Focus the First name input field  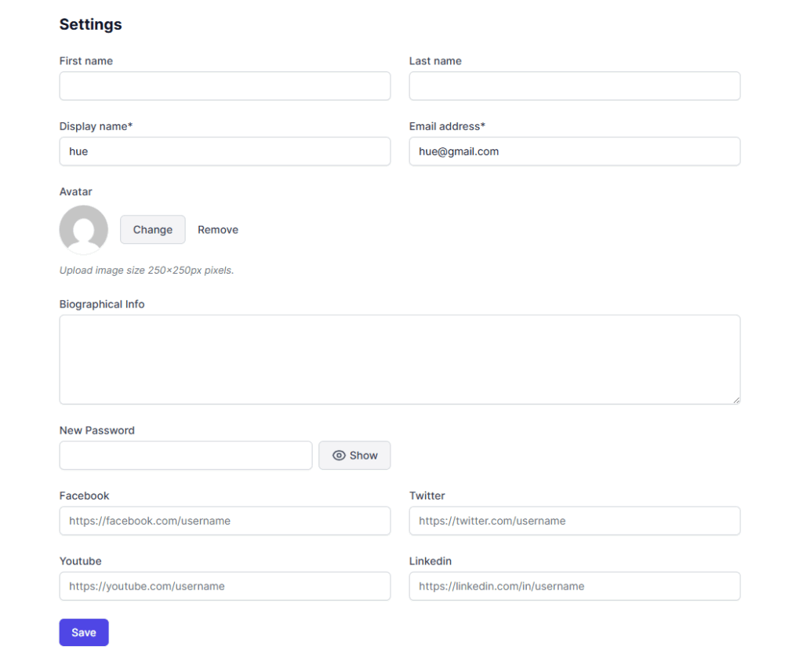(x=225, y=86)
